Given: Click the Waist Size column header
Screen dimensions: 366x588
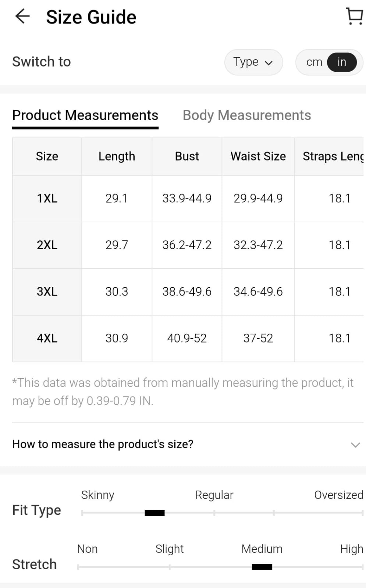Looking at the screenshot, I should click(258, 157).
